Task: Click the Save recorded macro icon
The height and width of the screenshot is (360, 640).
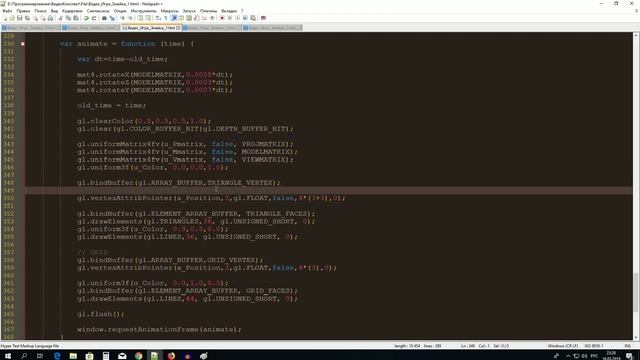Action: pyautogui.click(x=253, y=18)
